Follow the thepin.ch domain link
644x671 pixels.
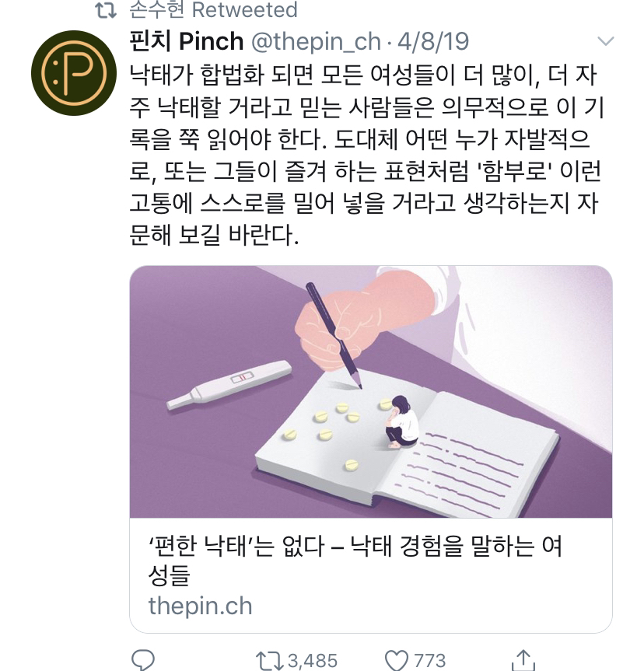click(201, 606)
